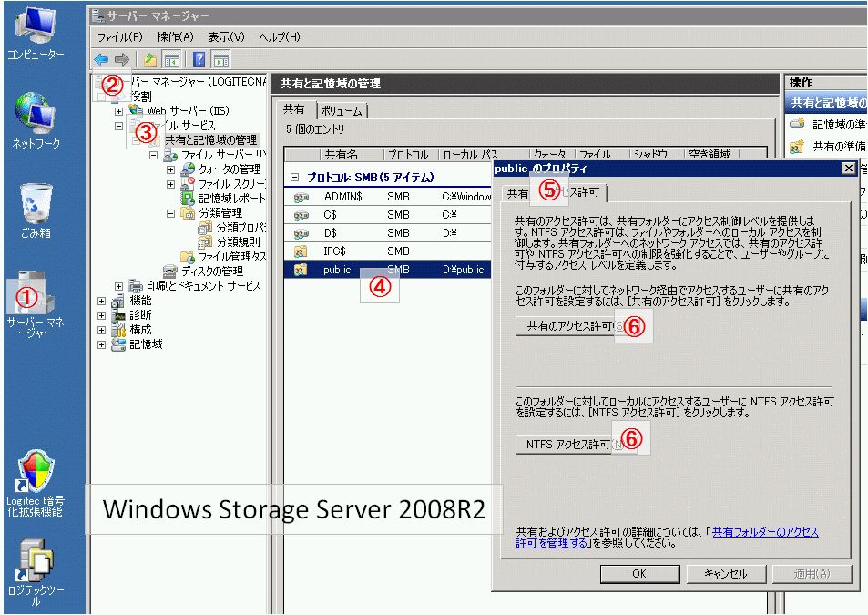Open the 表示(V) menu
Viewport: 868px width, 615px height.
point(227,37)
